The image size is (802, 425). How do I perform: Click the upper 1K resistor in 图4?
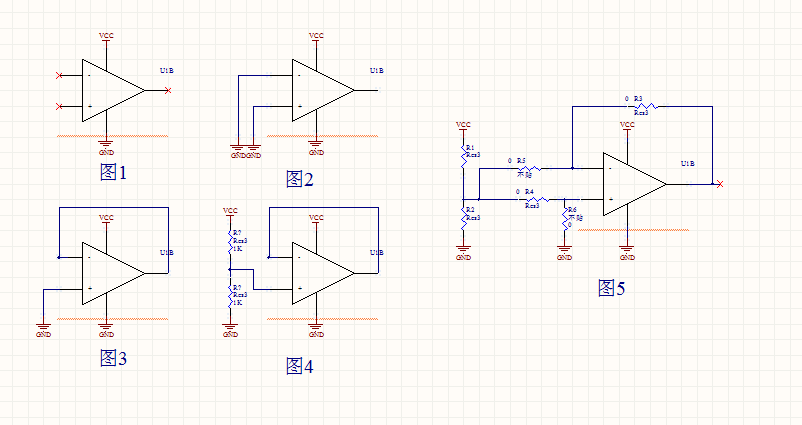pyautogui.click(x=230, y=241)
